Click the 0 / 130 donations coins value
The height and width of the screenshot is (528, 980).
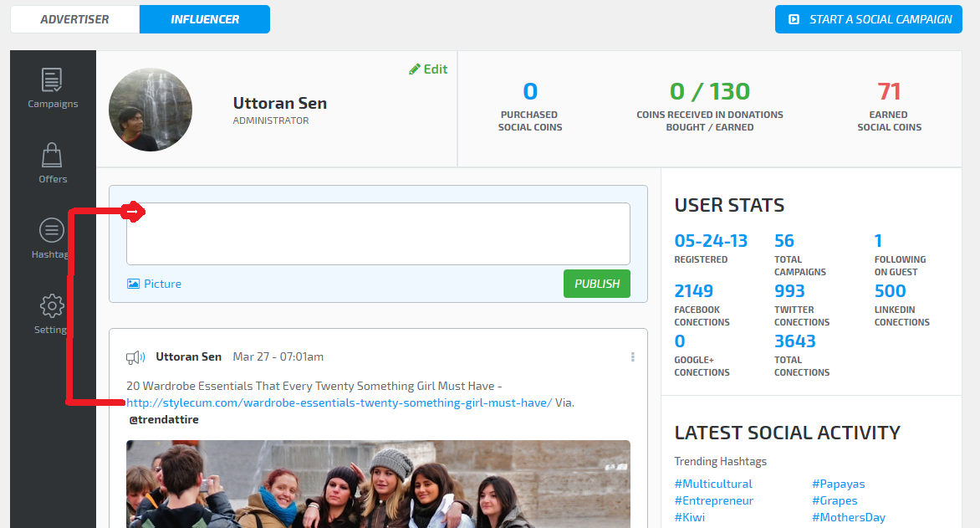point(709,91)
